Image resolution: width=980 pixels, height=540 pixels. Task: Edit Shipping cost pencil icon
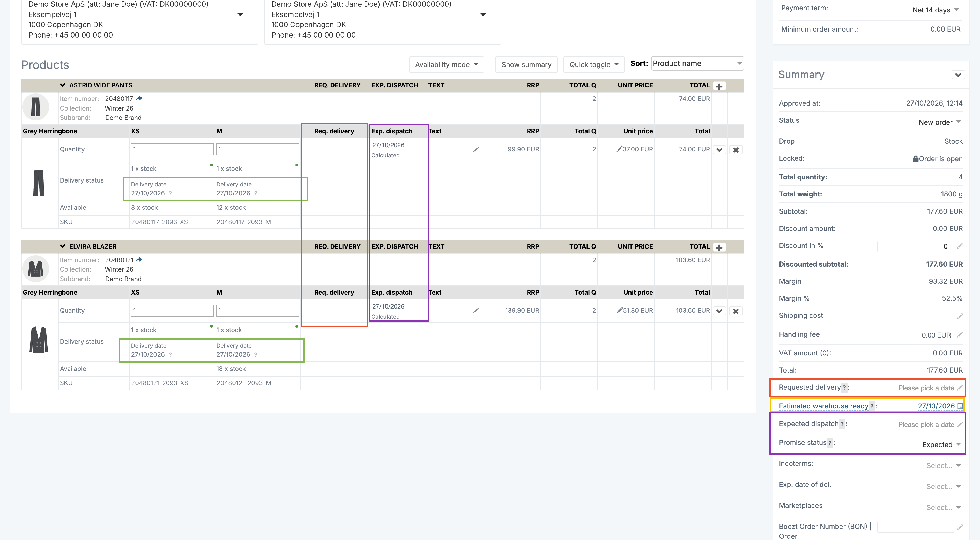tap(960, 316)
